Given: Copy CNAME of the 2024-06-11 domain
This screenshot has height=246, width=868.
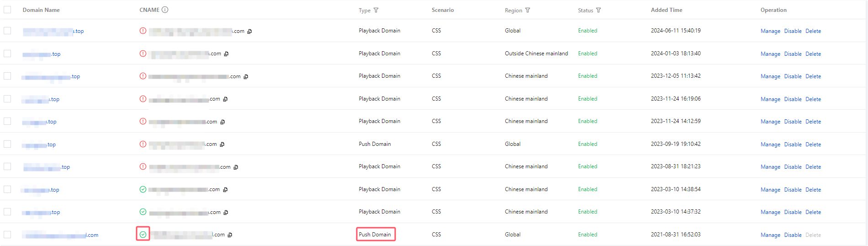Looking at the screenshot, I should 249,32.
